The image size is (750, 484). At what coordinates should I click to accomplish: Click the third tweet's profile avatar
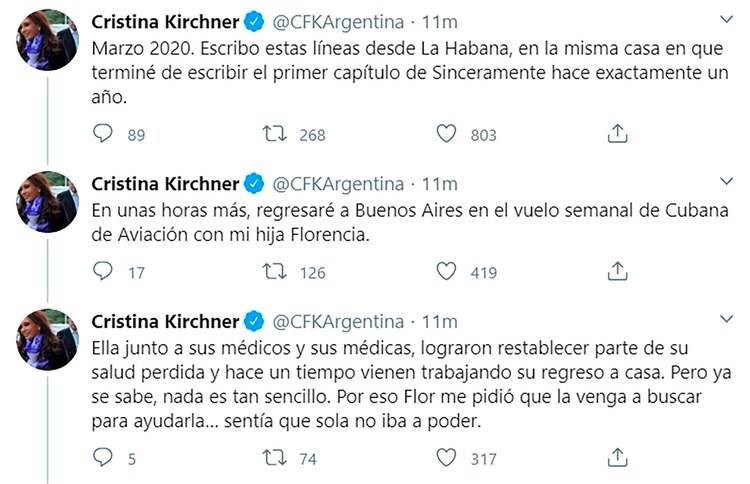pyautogui.click(x=48, y=340)
